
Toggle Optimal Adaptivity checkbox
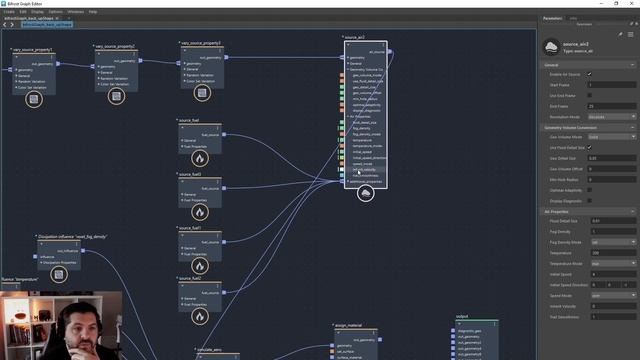click(589, 190)
